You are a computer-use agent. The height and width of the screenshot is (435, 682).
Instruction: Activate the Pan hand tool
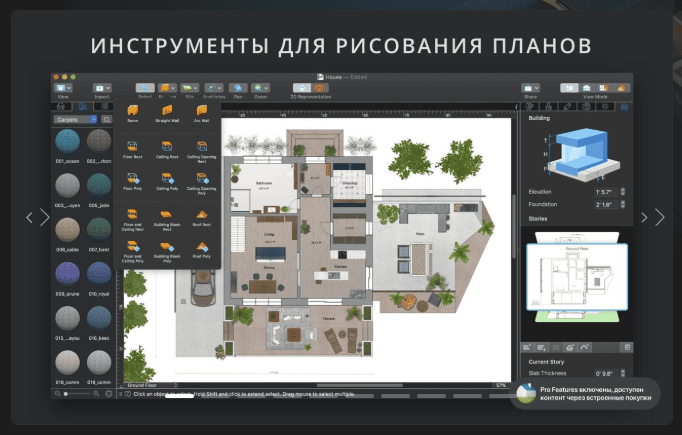(x=237, y=88)
